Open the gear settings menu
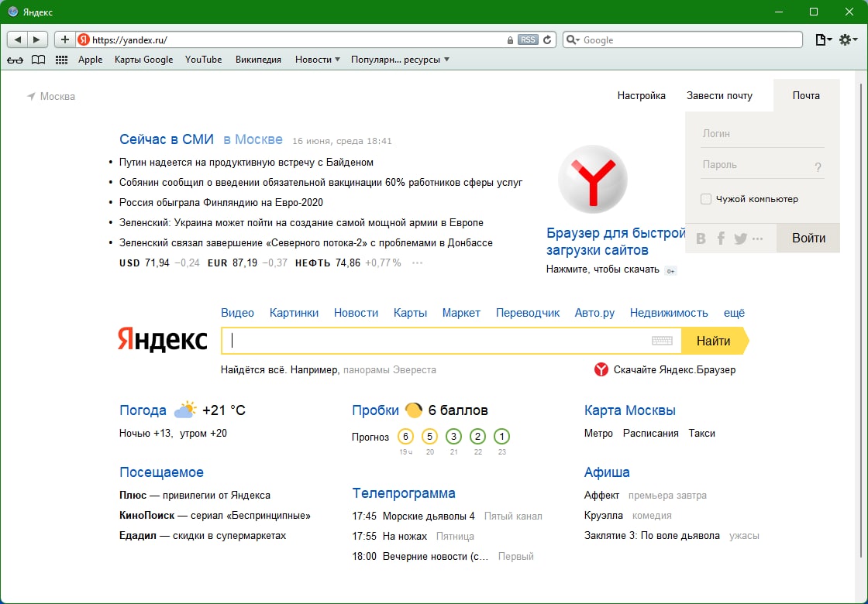The width and height of the screenshot is (868, 604). (848, 39)
